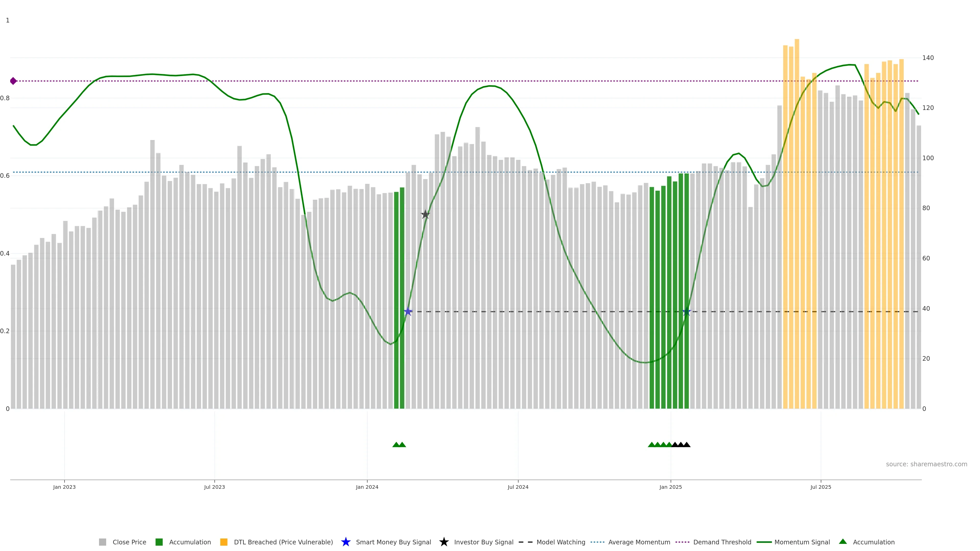Screen dimensions: 980x551
Task: Click the black star legend icon
Action: click(444, 542)
